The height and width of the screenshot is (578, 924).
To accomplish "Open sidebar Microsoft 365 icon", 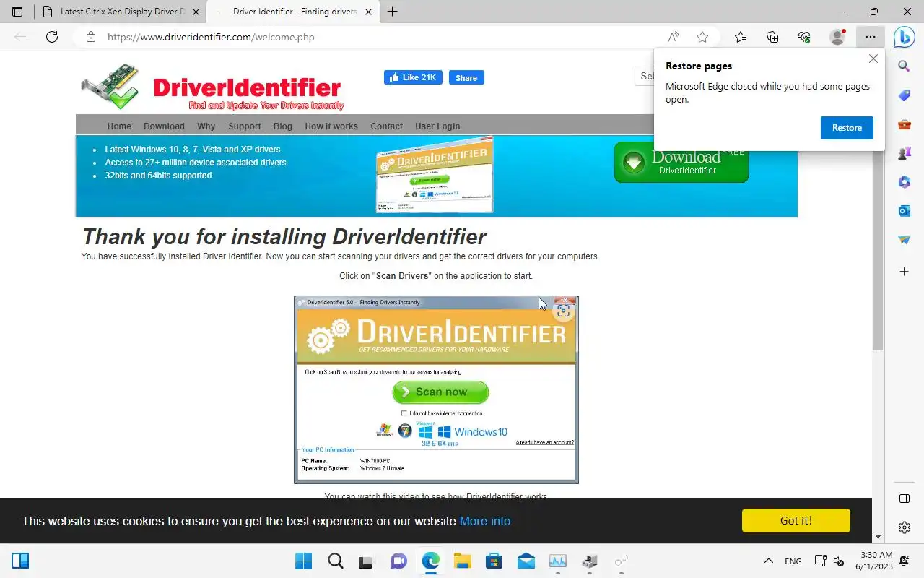I will click(905, 182).
